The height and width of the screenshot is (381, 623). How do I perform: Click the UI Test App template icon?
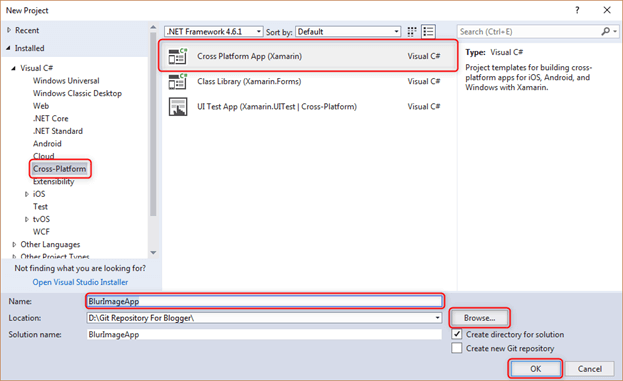178,106
